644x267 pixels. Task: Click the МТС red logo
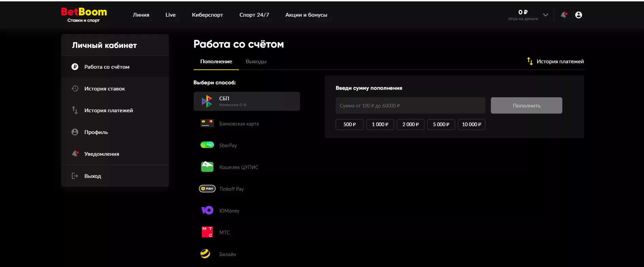[x=207, y=232]
